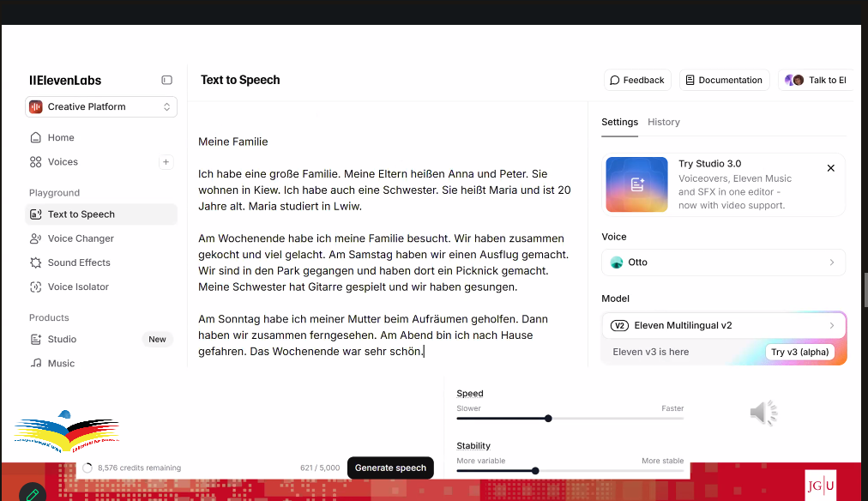Expand the Creative Platform dropdown
The width and height of the screenshot is (868, 501).
(101, 107)
